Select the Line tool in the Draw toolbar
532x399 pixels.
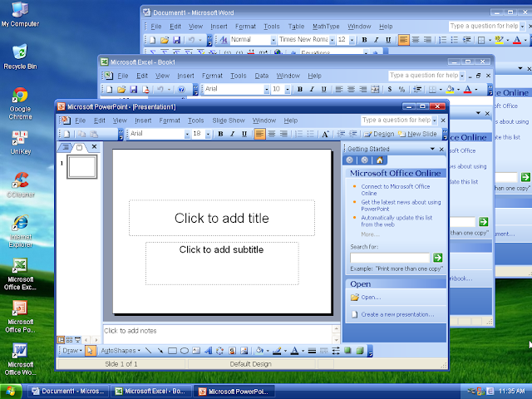coord(148,351)
